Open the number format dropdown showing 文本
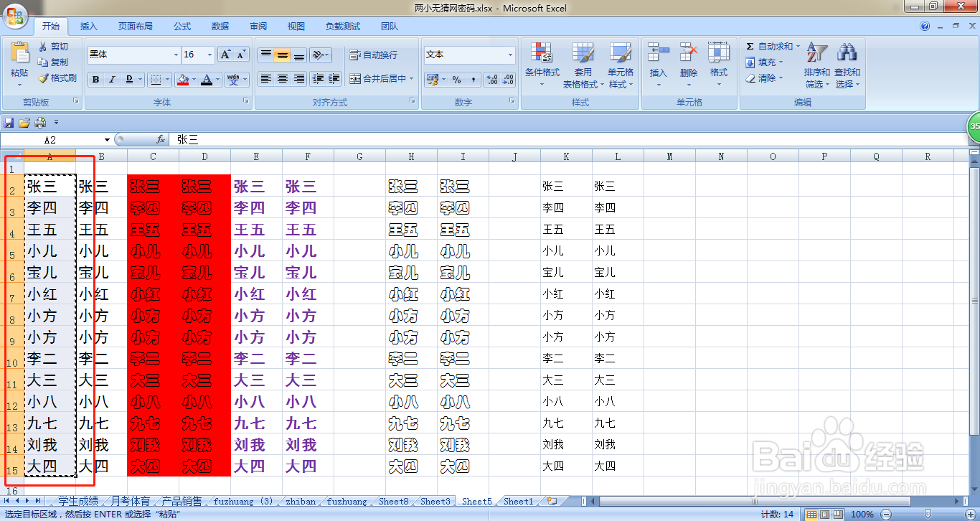 pos(511,55)
